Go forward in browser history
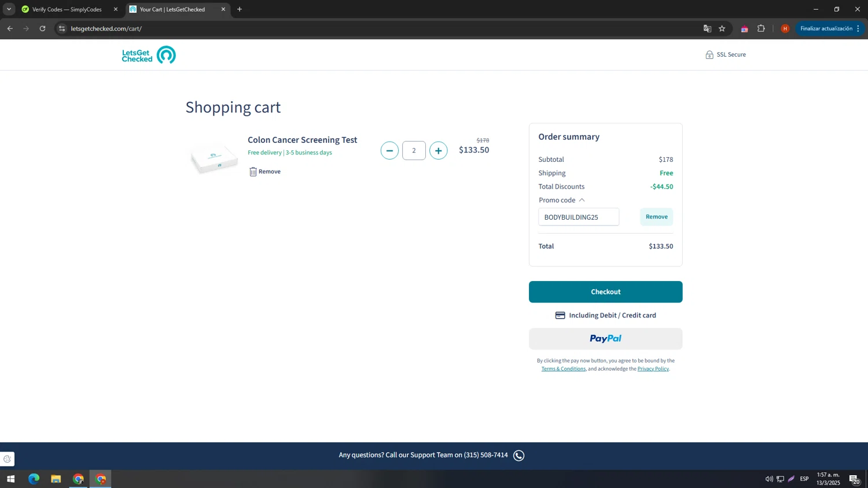The image size is (868, 488). coord(26,28)
